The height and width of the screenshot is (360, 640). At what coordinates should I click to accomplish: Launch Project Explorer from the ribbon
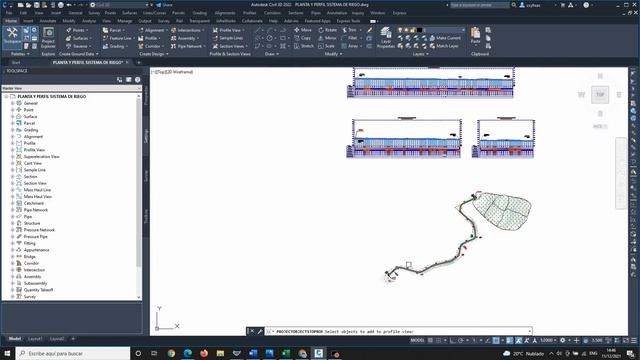[x=48, y=38]
